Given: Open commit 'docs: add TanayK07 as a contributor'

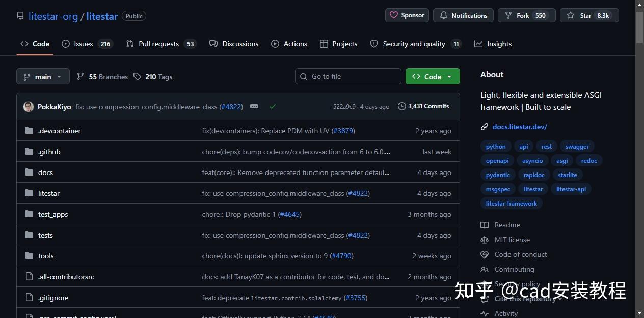Looking at the screenshot, I should [x=296, y=277].
